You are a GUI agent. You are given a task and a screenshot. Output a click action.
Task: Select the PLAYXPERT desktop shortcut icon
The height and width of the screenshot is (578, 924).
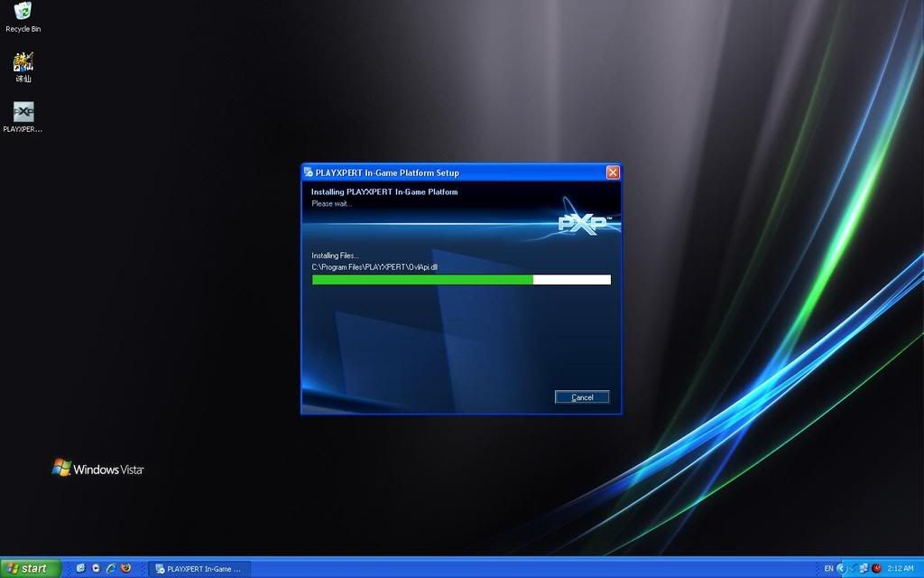(x=23, y=117)
